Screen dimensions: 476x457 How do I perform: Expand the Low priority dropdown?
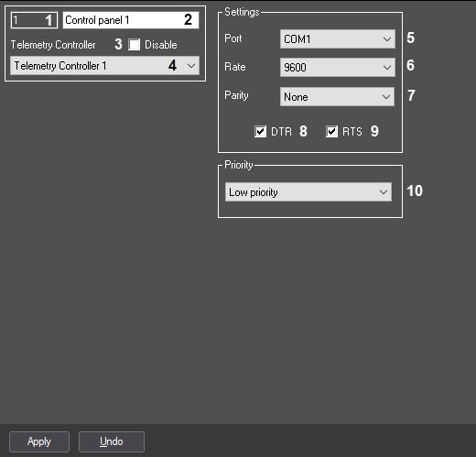click(x=308, y=192)
